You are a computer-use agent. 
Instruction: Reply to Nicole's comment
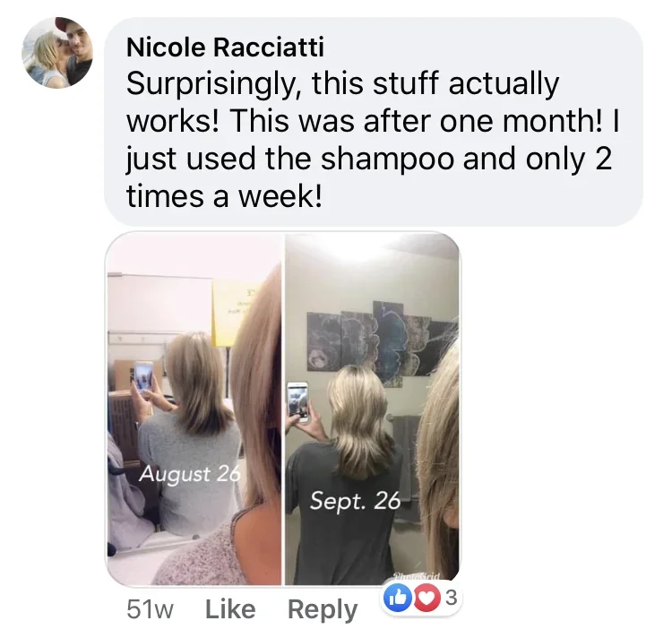click(x=323, y=609)
